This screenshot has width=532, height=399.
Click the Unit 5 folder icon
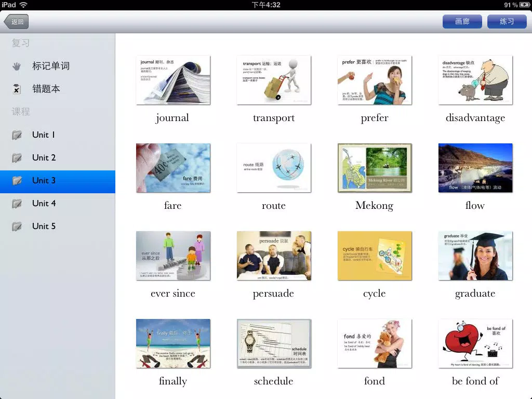click(x=17, y=227)
